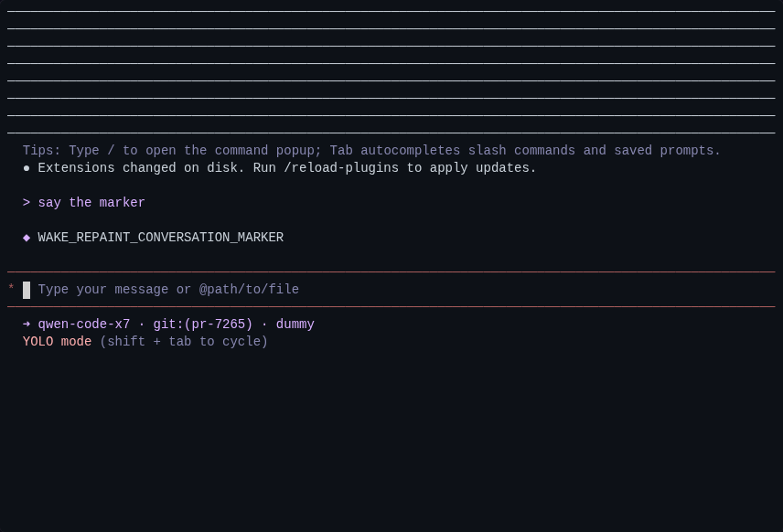Viewport: 783px width, 532px height.
Task: Click the qwen-code-x7 project name
Action: coord(84,325)
